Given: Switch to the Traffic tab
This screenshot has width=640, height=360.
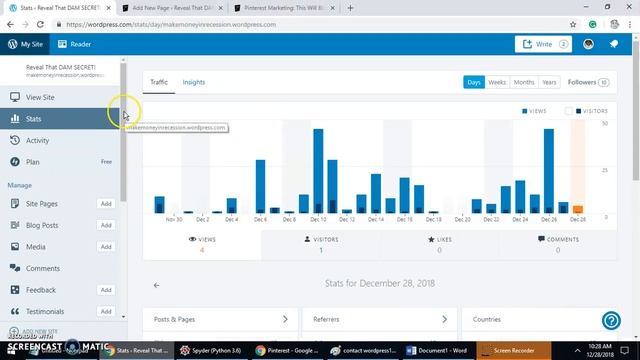Looking at the screenshot, I should (x=159, y=82).
